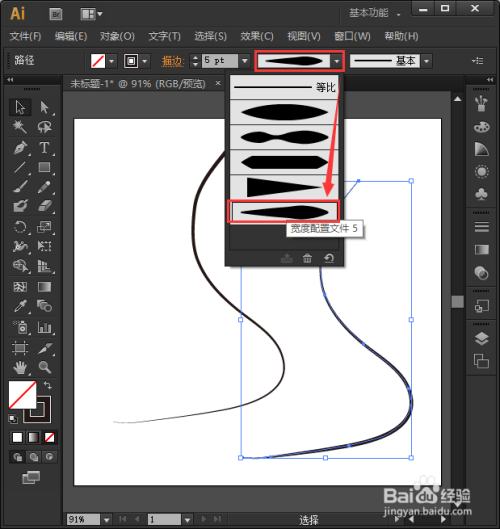This screenshot has width=500, height=529.
Task: Select the Pen tool
Action: (x=20, y=147)
